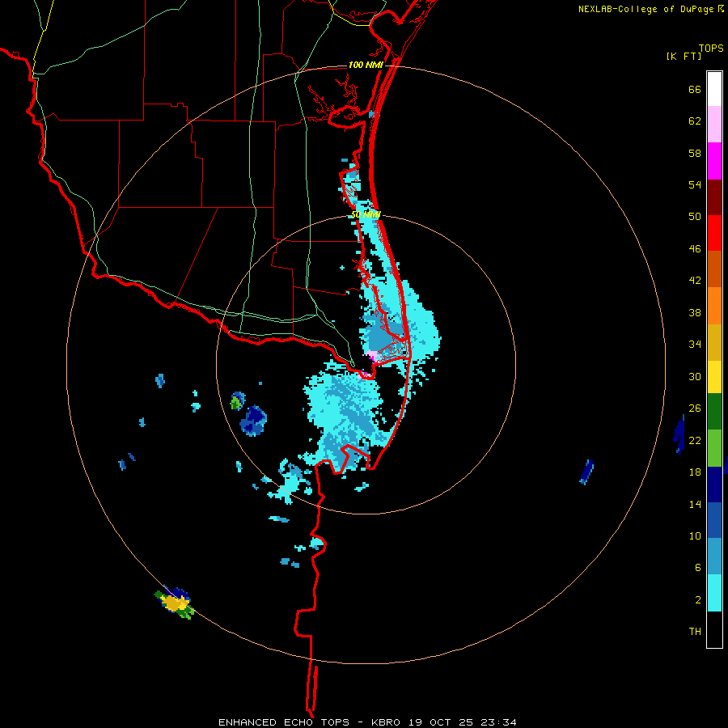Click the [K FT] units label
Screen dimensions: 728x728
point(684,57)
